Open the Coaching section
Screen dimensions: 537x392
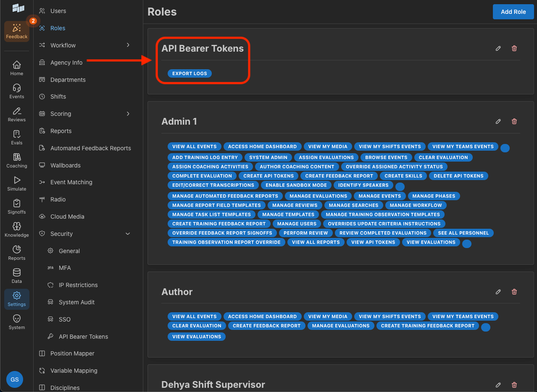16,160
